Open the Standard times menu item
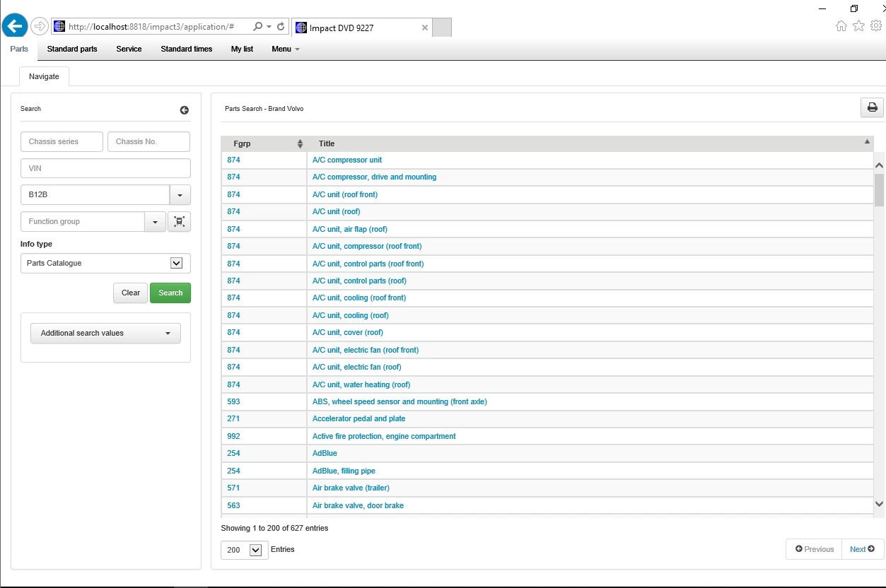Image resolution: width=886 pixels, height=588 pixels. pos(187,49)
